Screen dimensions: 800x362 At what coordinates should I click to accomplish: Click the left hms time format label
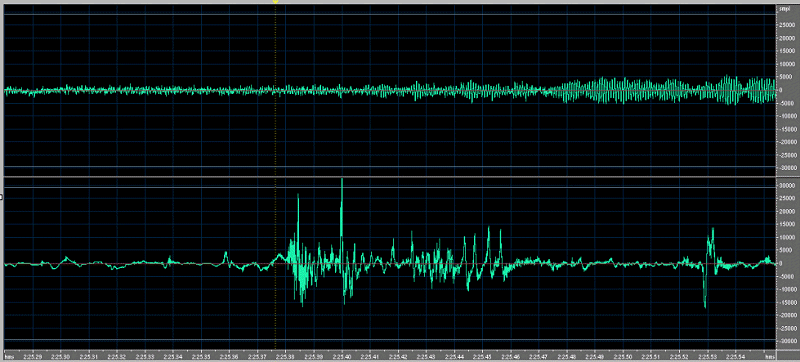9,357
